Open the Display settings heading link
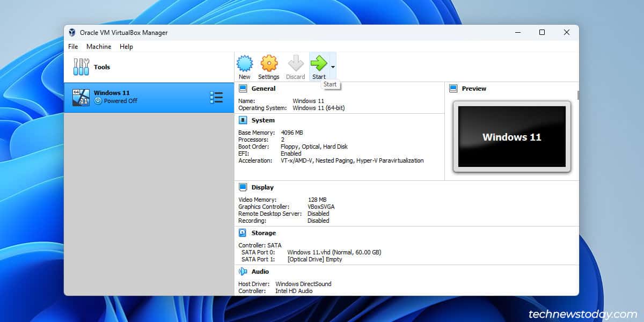Image resolution: width=644 pixels, height=322 pixels. [x=262, y=187]
